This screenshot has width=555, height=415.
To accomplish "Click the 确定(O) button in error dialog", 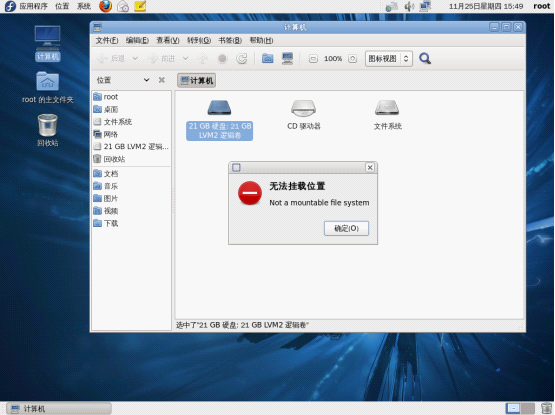I will point(346,228).
